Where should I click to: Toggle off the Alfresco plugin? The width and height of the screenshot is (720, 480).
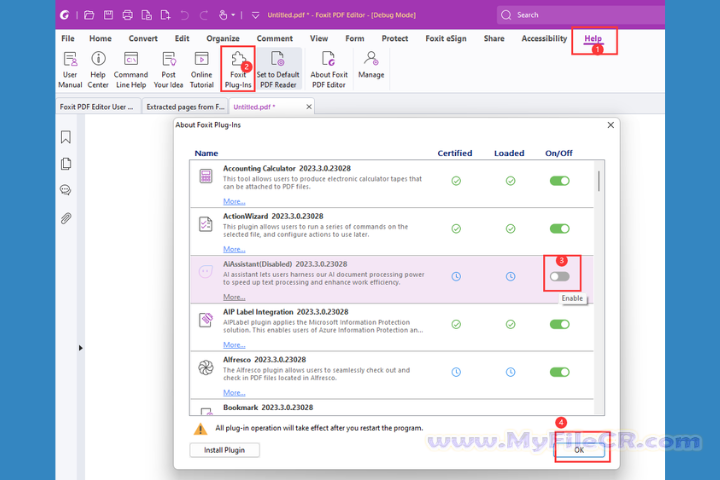click(559, 372)
